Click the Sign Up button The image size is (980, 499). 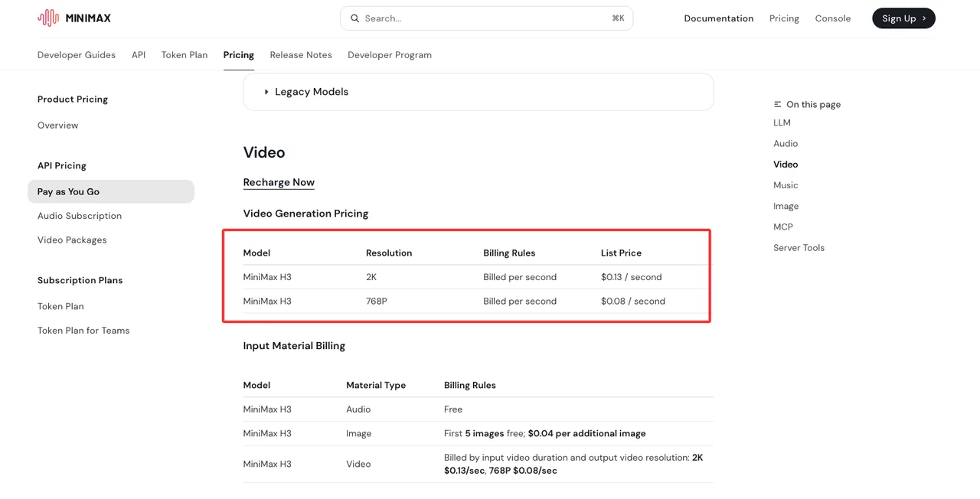(903, 18)
